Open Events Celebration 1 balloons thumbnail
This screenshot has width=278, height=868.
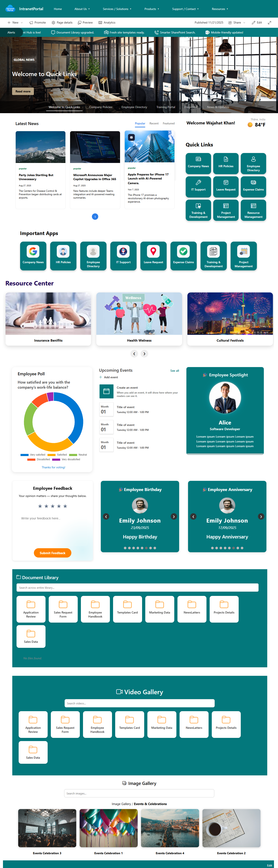click(109, 828)
